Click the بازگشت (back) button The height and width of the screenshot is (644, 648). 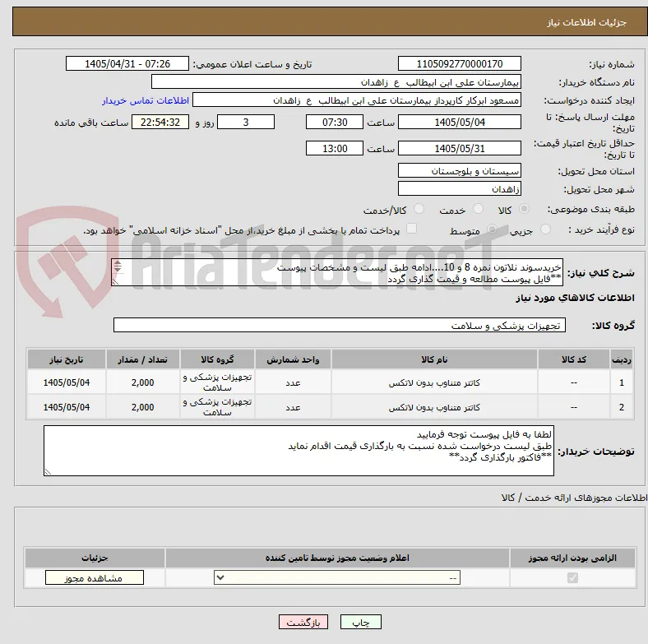click(303, 622)
